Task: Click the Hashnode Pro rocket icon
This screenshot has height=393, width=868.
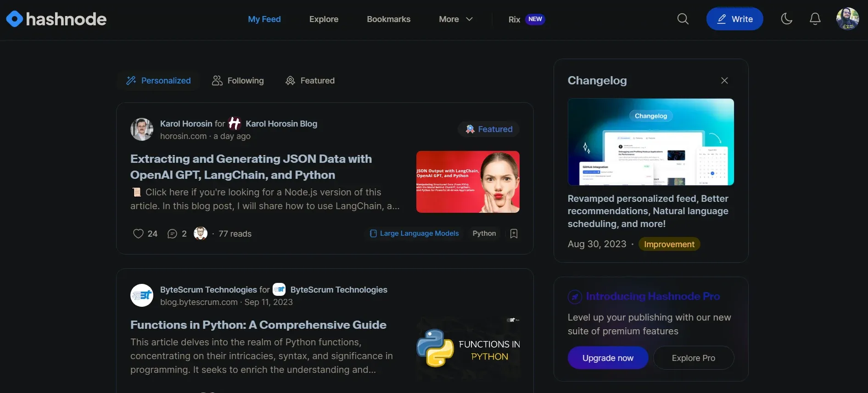Action: 575,297
